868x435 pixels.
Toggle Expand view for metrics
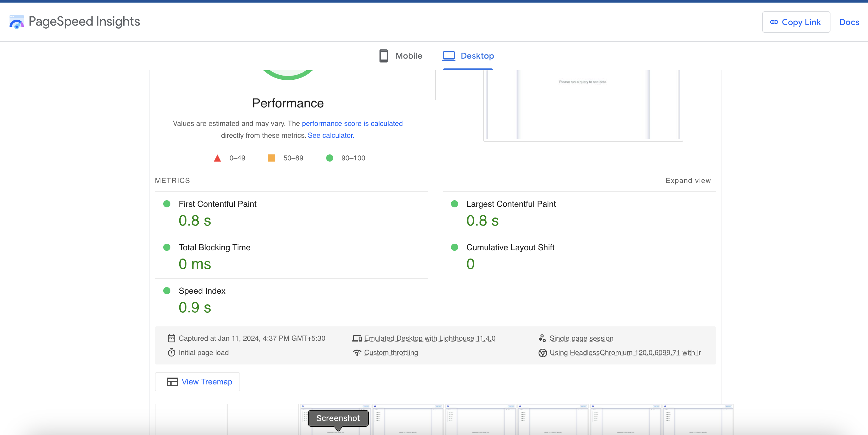coord(688,181)
